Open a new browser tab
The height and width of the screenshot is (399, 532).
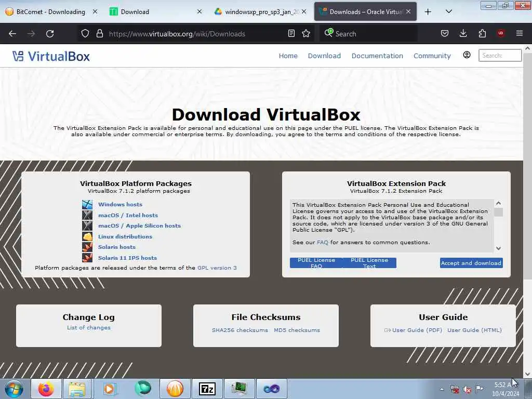coord(428,12)
